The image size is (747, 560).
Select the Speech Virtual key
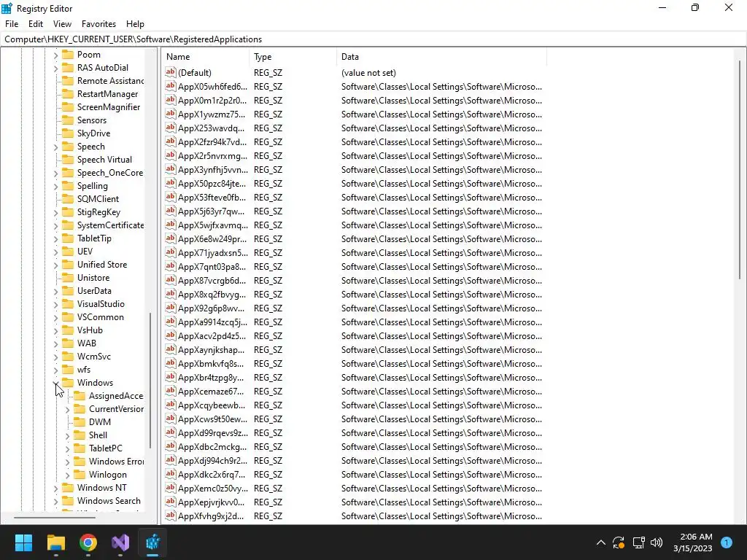104,160
